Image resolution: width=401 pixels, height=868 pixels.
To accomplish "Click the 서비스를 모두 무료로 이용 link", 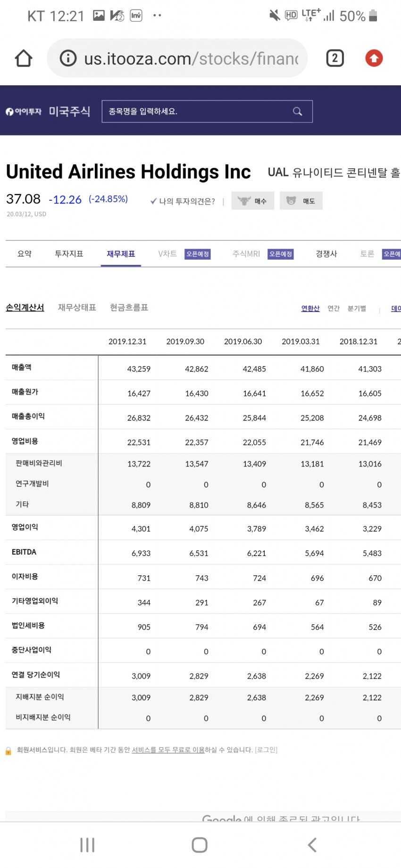I will [168, 750].
